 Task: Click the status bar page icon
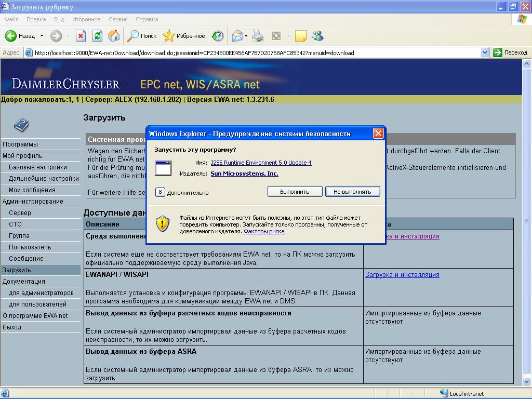5,393
